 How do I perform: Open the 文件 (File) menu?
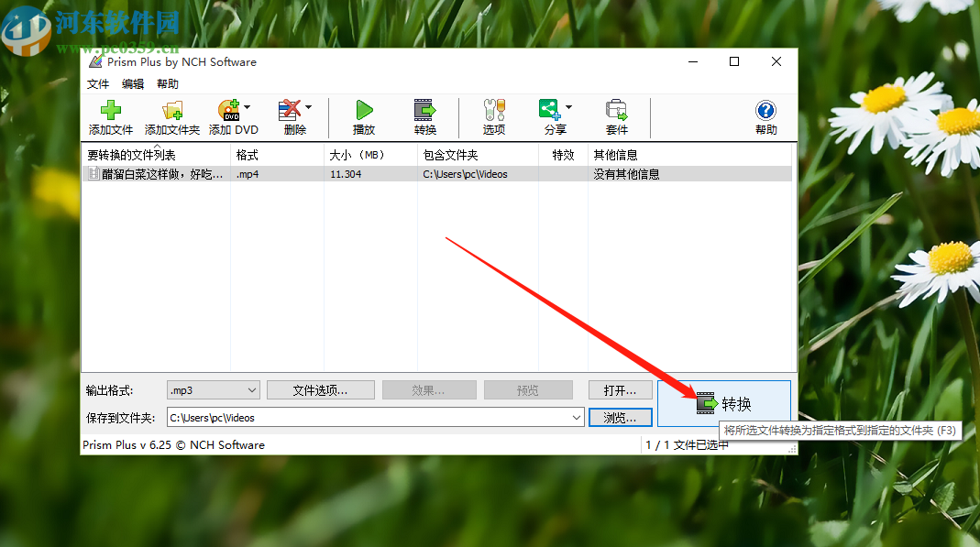pos(97,83)
